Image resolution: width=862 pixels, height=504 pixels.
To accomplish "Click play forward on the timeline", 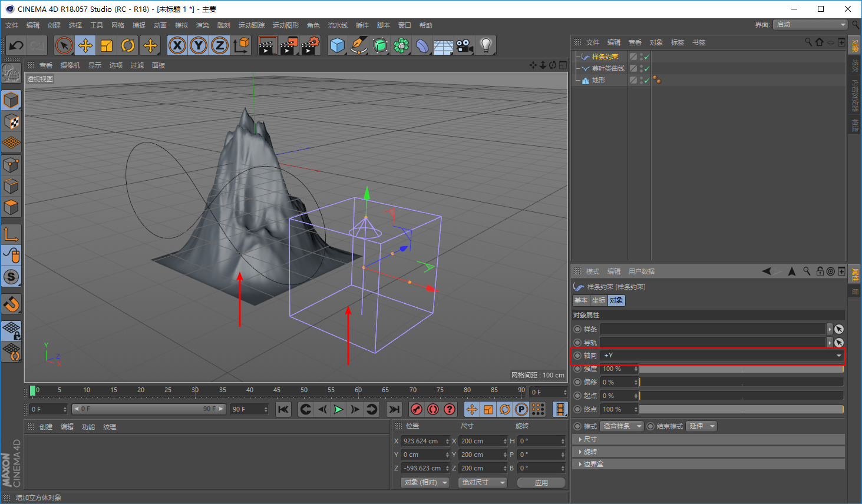I will point(338,409).
